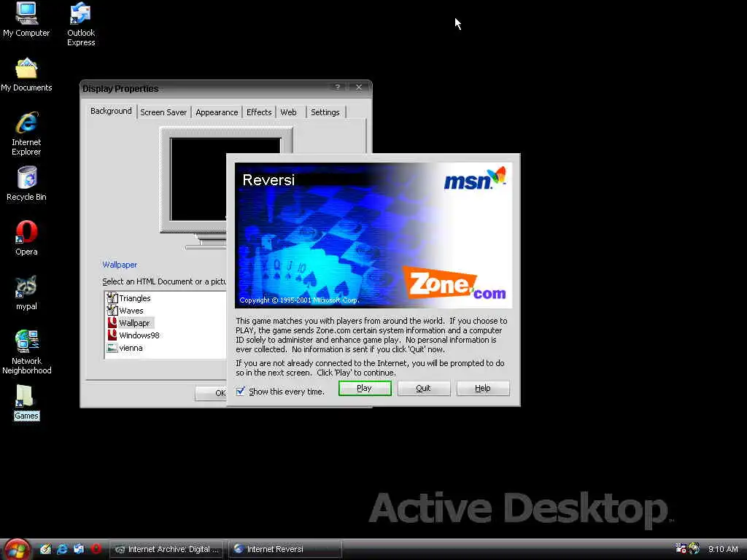This screenshot has width=747, height=560.
Task: Select the My Documents desktop icon
Action: (x=26, y=74)
